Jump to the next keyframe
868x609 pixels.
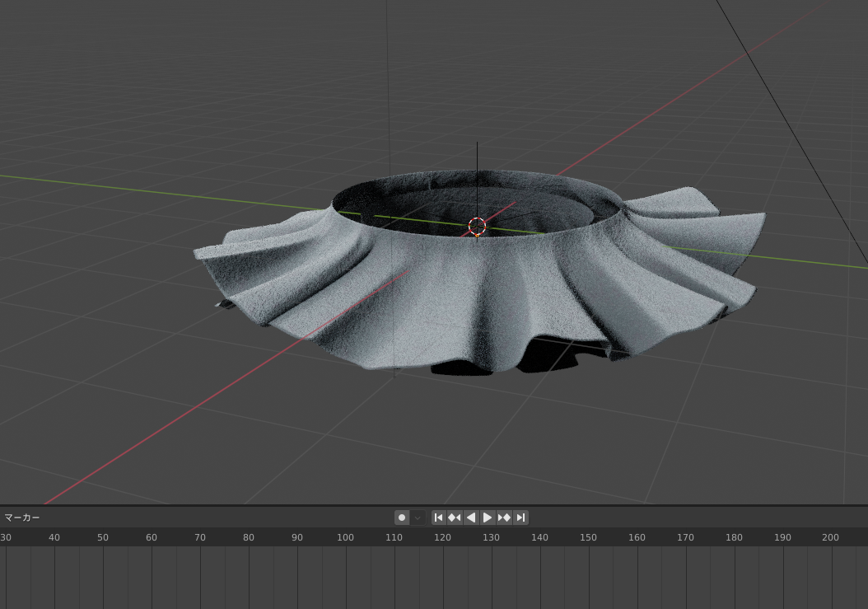coord(504,518)
